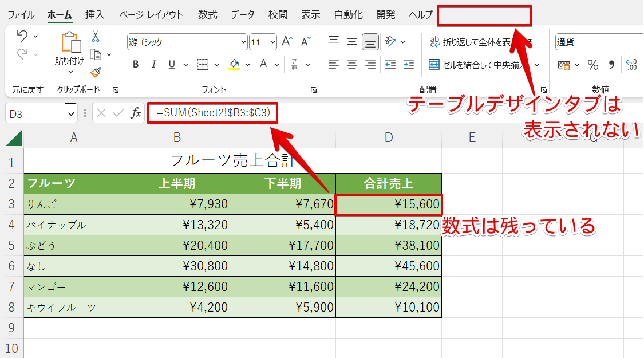
Task: Toggle Bold formatting
Action: click(136, 65)
